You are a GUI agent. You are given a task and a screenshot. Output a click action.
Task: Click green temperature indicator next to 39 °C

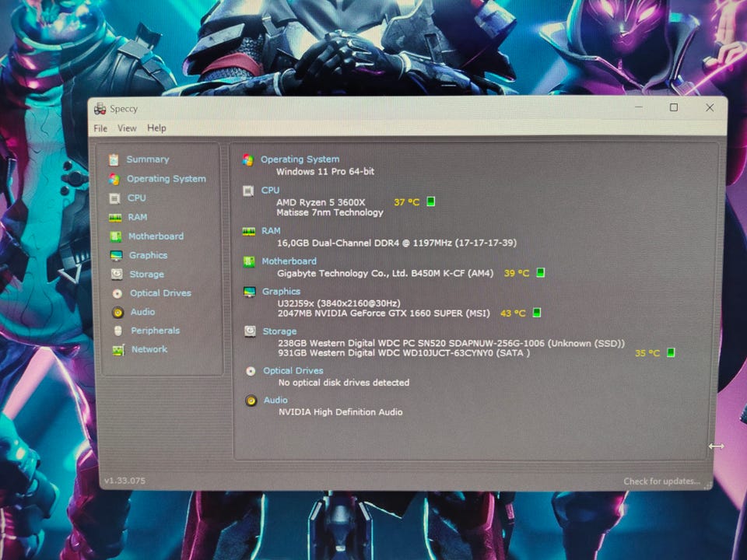click(541, 272)
